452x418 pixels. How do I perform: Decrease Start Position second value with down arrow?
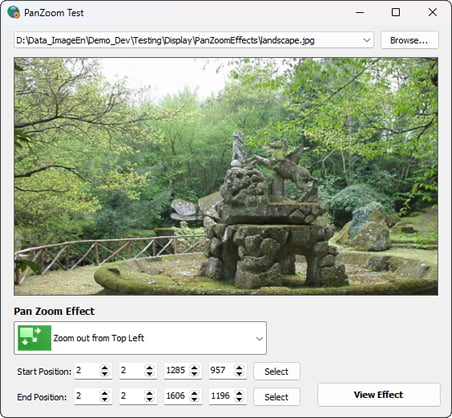(x=149, y=374)
